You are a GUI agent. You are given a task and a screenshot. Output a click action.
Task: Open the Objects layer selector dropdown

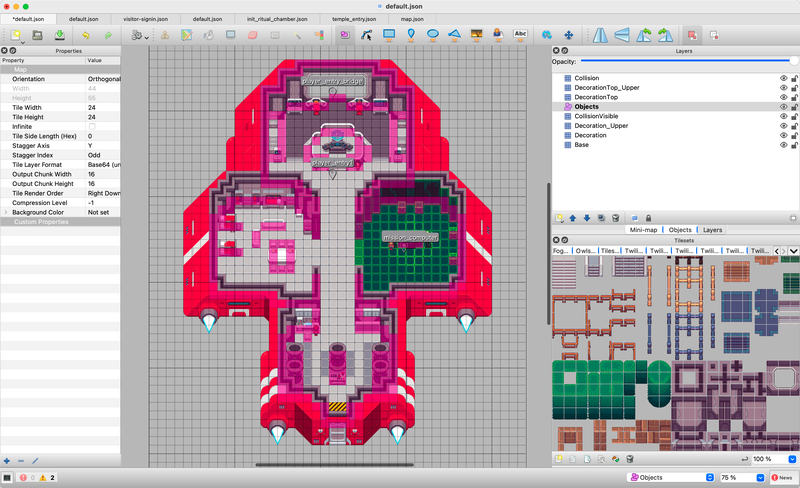tap(670, 478)
